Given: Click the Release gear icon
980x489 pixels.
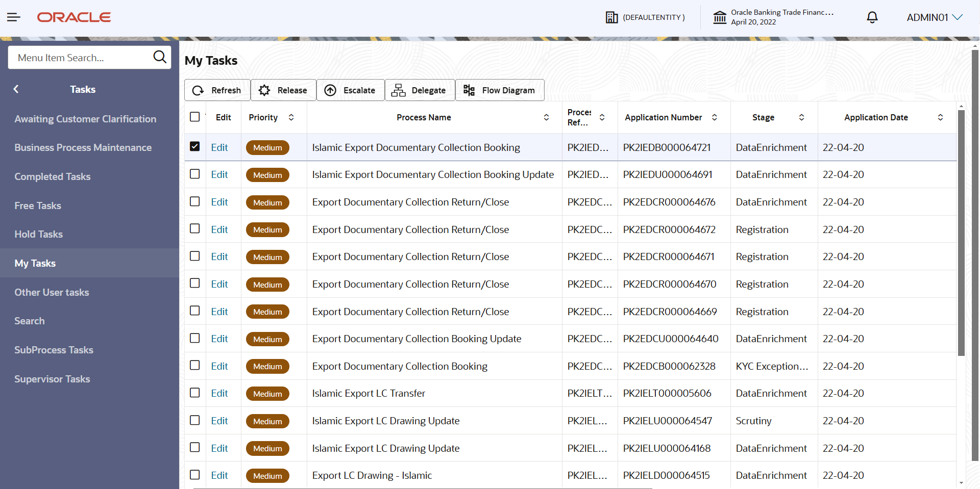Looking at the screenshot, I should [x=264, y=90].
